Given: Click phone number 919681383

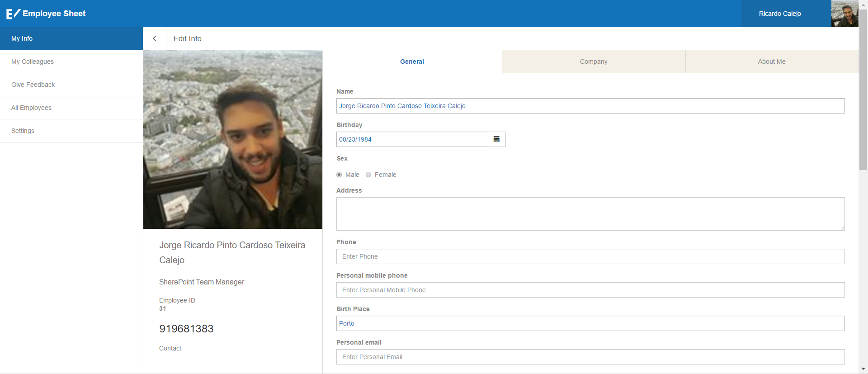Looking at the screenshot, I should [x=186, y=329].
